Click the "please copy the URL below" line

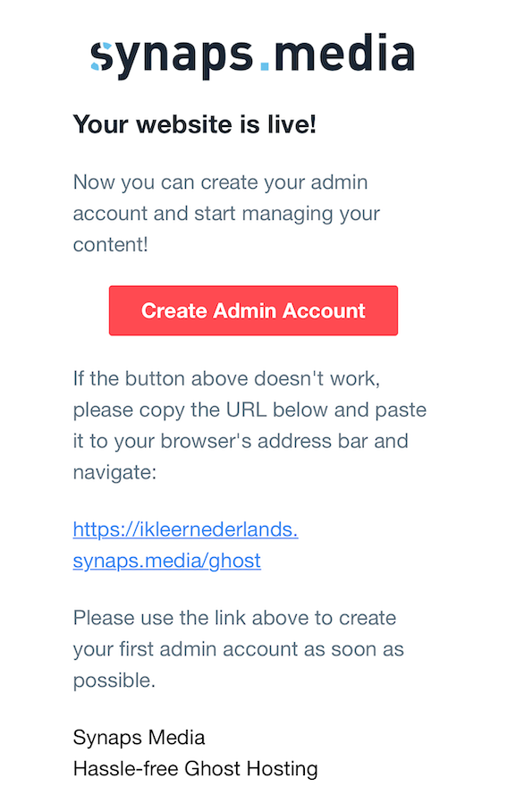point(249,410)
